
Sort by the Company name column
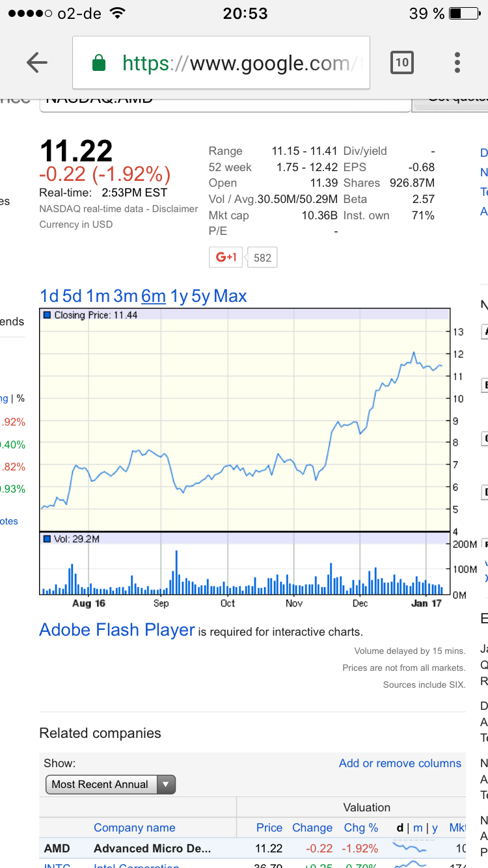click(134, 828)
